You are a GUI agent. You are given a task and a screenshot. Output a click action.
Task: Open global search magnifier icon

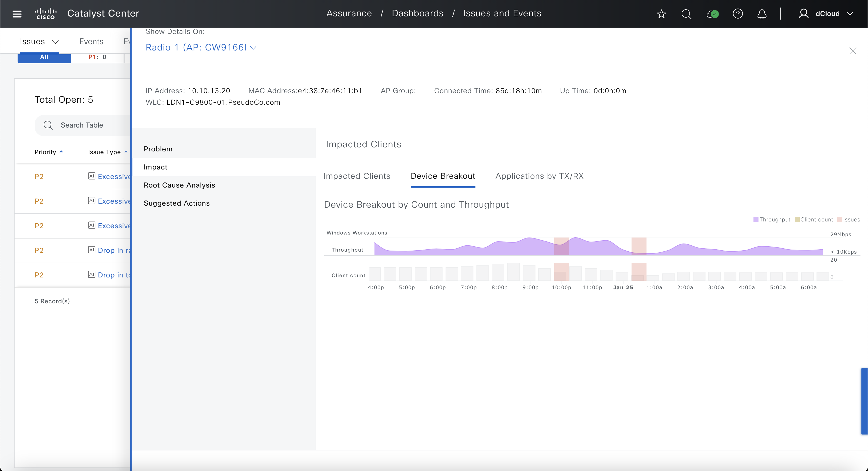(x=686, y=14)
